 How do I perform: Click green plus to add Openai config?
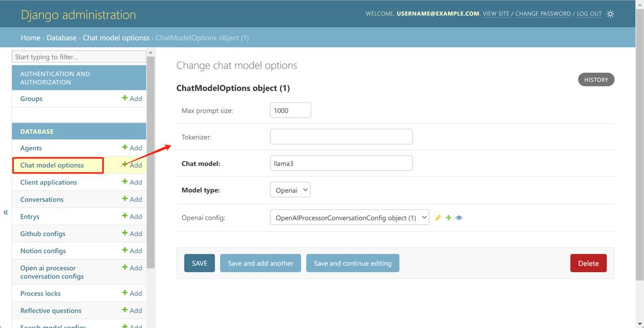[x=448, y=218]
